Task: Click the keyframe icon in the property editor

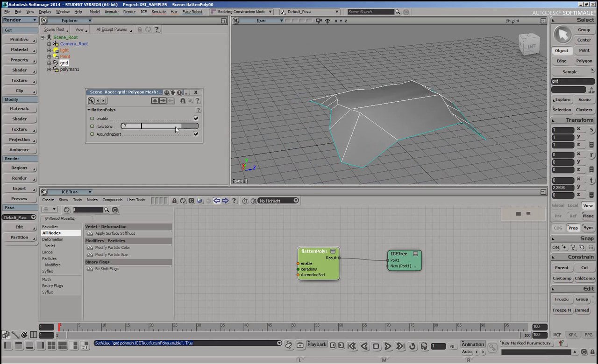Action: pos(91,100)
